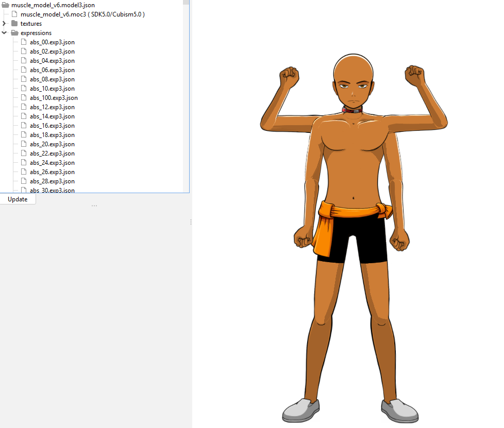The width and height of the screenshot is (504, 428).
Task: Click the file icon beside abs_28.exp3.json
Action: tap(24, 181)
